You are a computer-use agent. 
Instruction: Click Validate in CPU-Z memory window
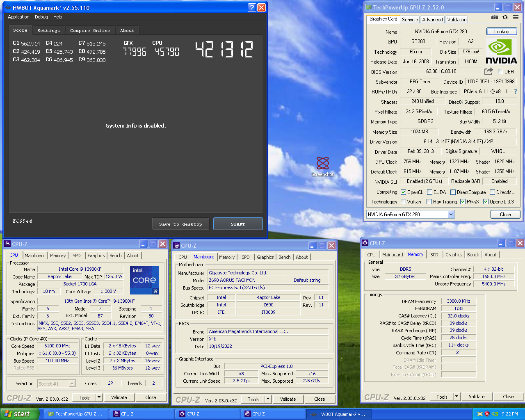point(477,397)
